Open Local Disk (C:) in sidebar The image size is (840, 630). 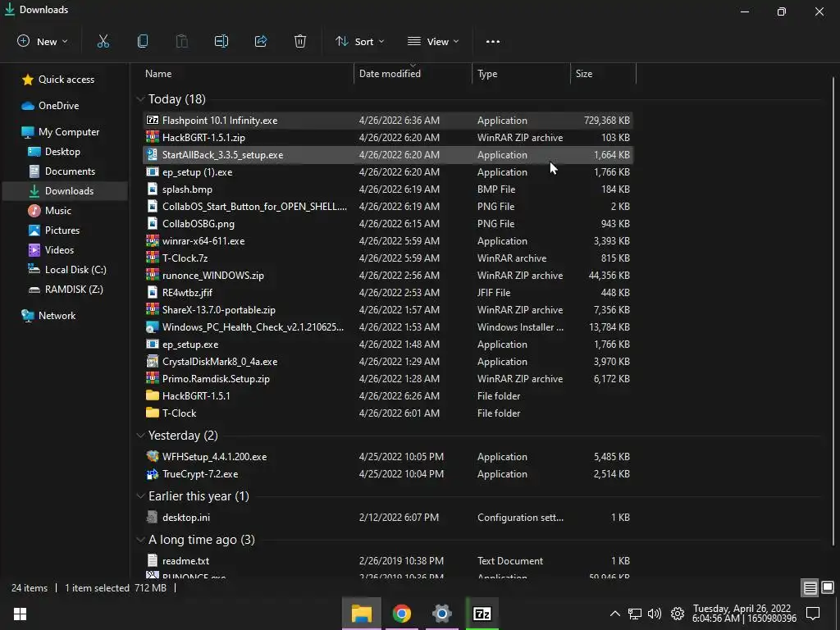(67, 269)
